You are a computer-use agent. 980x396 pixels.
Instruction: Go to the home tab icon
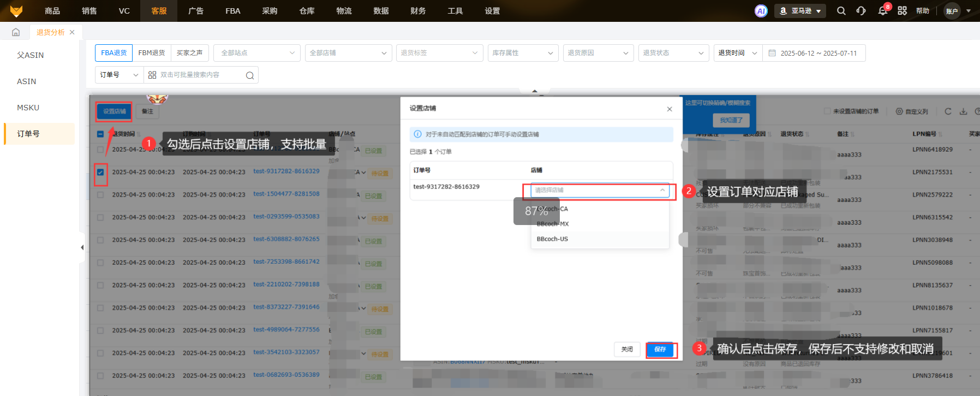(16, 32)
